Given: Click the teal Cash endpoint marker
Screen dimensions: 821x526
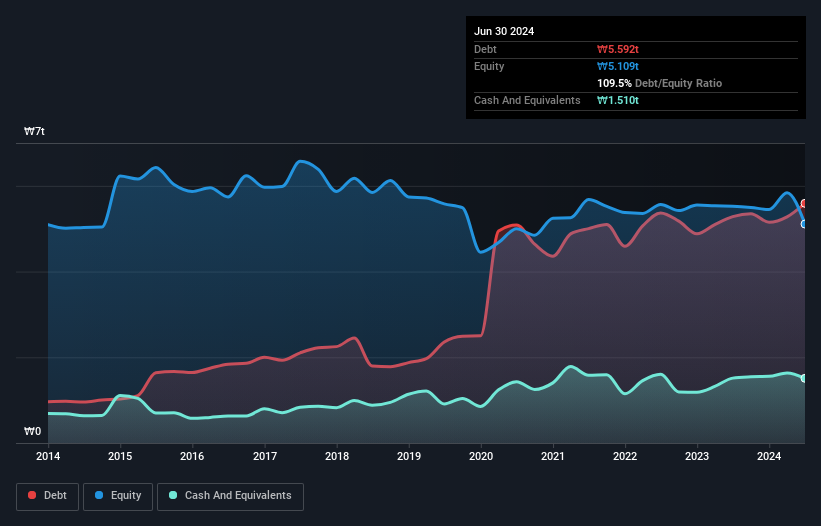Looking at the screenshot, I should tap(804, 378).
